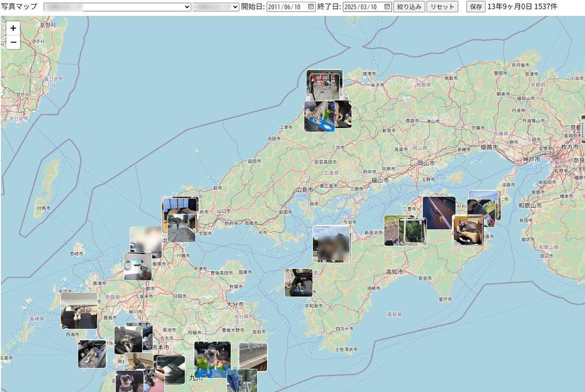
Task: Click the 神戸市 map label
Action: (x=531, y=159)
